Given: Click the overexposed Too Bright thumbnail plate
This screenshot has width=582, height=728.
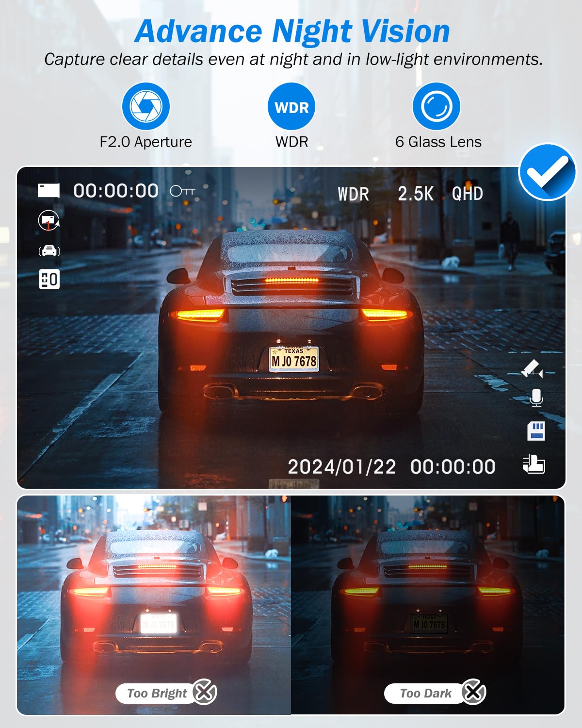Looking at the screenshot, I should pos(159,623).
